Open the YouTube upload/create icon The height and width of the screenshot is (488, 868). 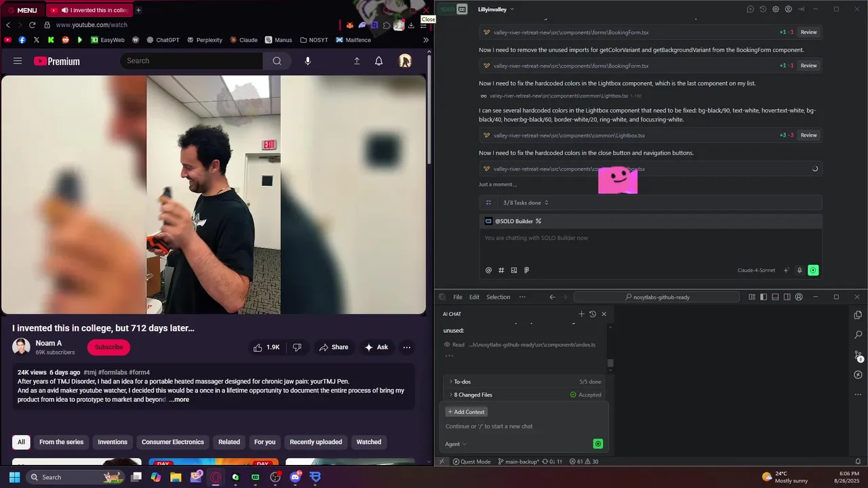click(x=357, y=61)
